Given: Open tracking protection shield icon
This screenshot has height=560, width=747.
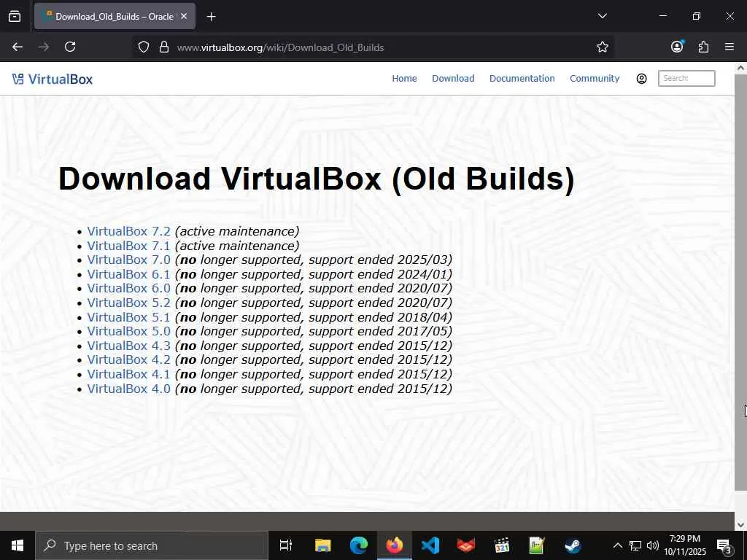Looking at the screenshot, I should (144, 47).
